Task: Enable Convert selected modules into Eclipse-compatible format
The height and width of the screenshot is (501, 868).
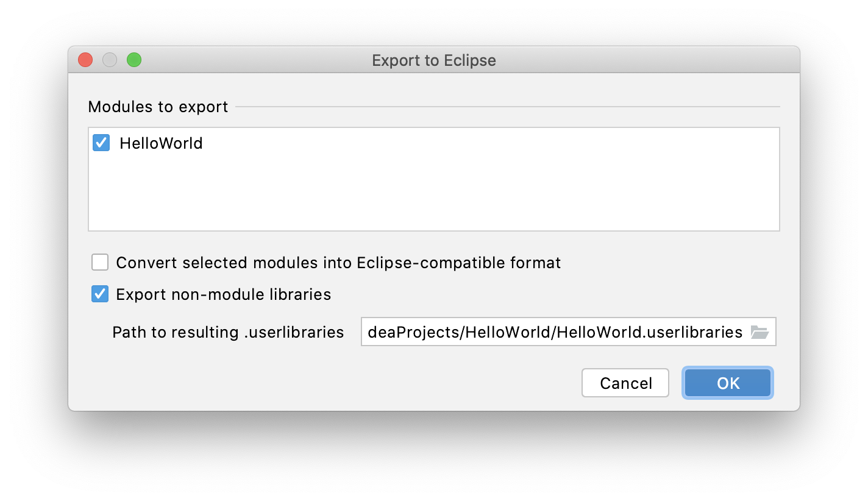Action: coord(99,262)
